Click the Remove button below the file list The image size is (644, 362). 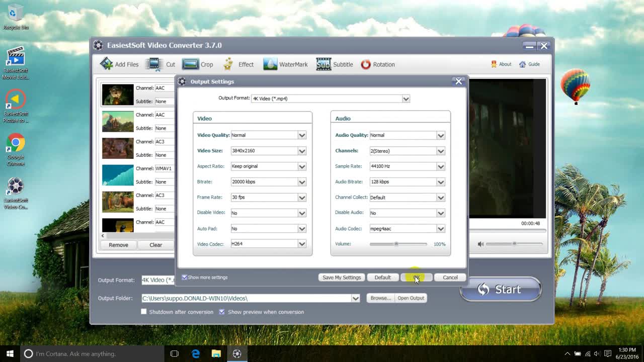click(118, 245)
